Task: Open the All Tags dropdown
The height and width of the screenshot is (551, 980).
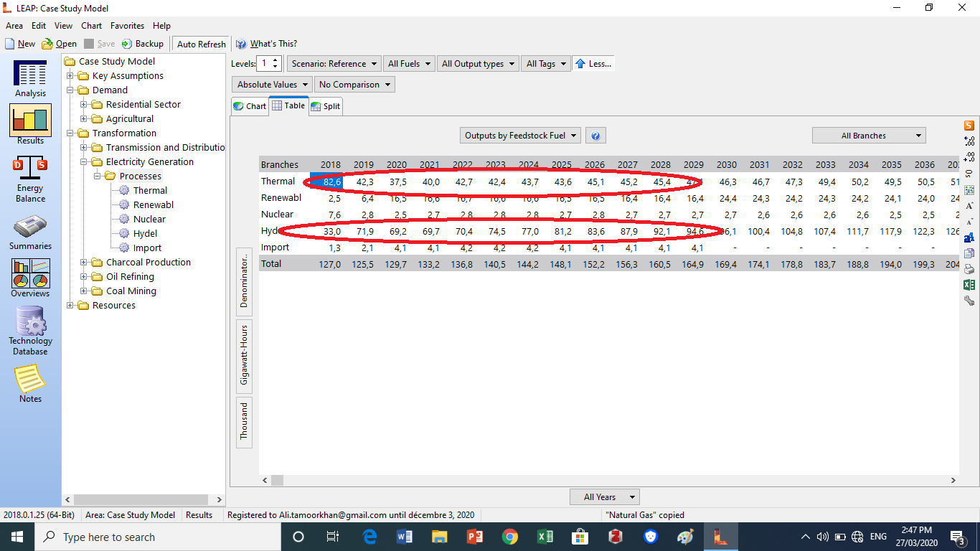Action: [x=546, y=64]
